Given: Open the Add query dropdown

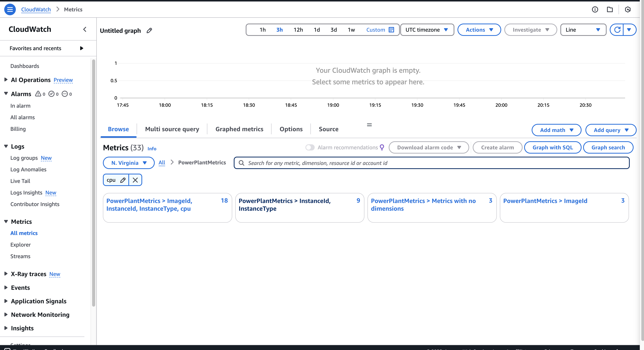Looking at the screenshot, I should pyautogui.click(x=611, y=130).
